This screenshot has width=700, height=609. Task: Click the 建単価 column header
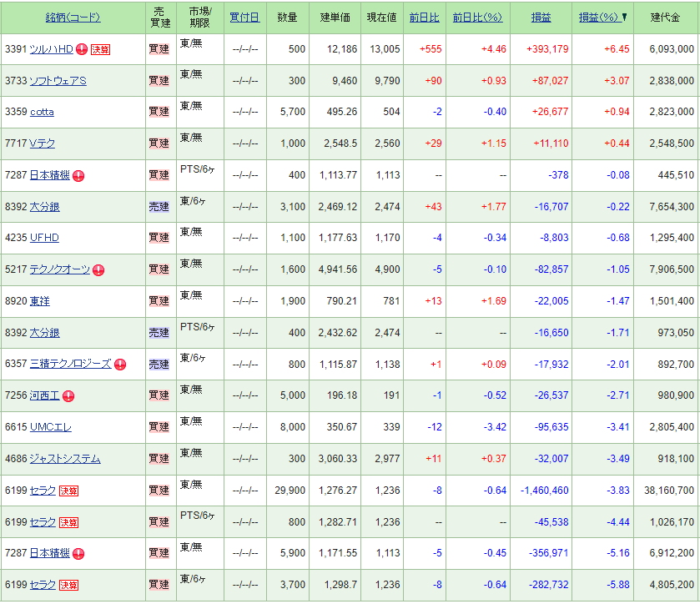point(335,18)
